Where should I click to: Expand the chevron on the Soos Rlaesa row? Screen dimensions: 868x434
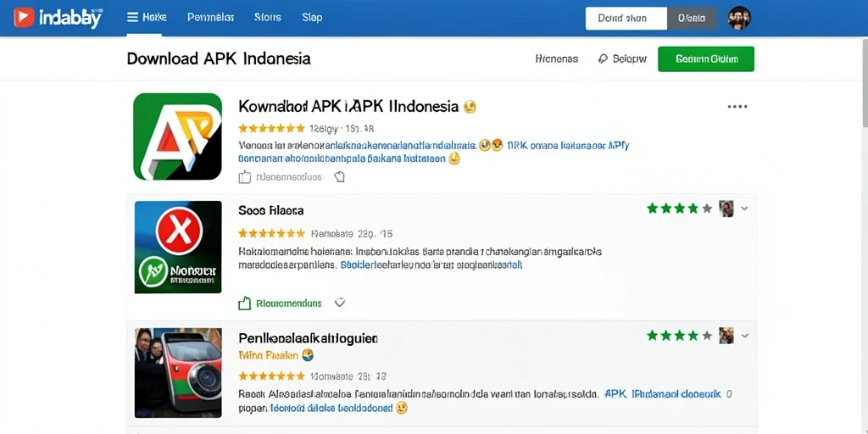pos(744,209)
